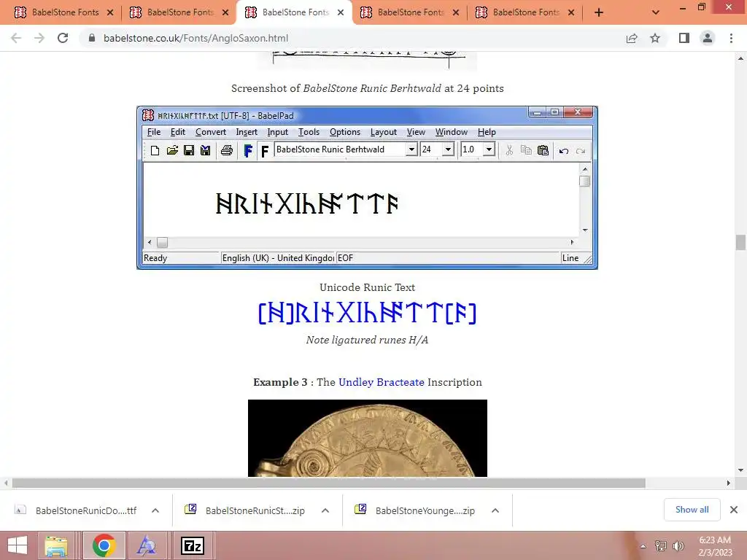The height and width of the screenshot is (560, 747).
Task: Open the Chrome side panel
Action: (x=684, y=38)
